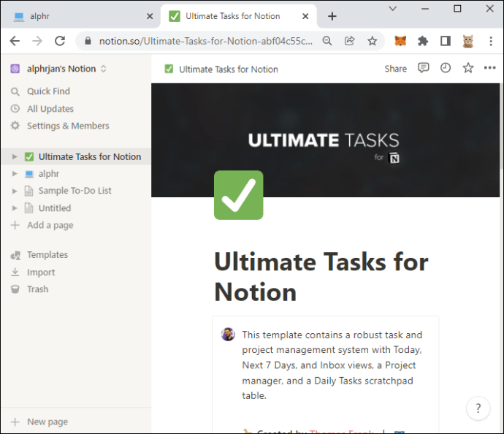Click the browser forward arrow
The height and width of the screenshot is (434, 504).
pyautogui.click(x=37, y=41)
